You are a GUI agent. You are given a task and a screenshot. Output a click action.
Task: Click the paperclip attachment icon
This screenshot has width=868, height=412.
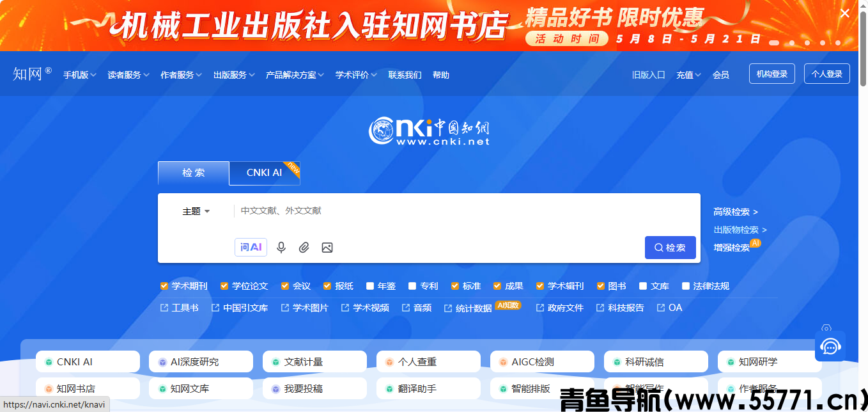click(x=304, y=248)
